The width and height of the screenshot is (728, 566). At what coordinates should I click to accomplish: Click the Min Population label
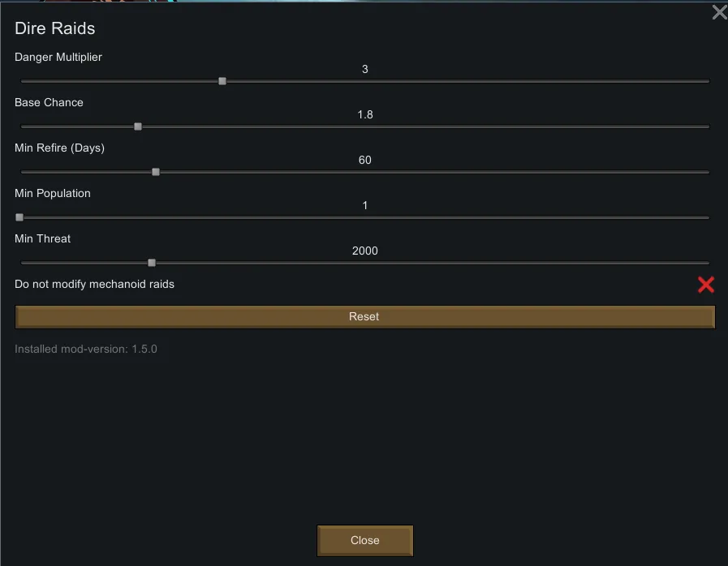tap(53, 194)
